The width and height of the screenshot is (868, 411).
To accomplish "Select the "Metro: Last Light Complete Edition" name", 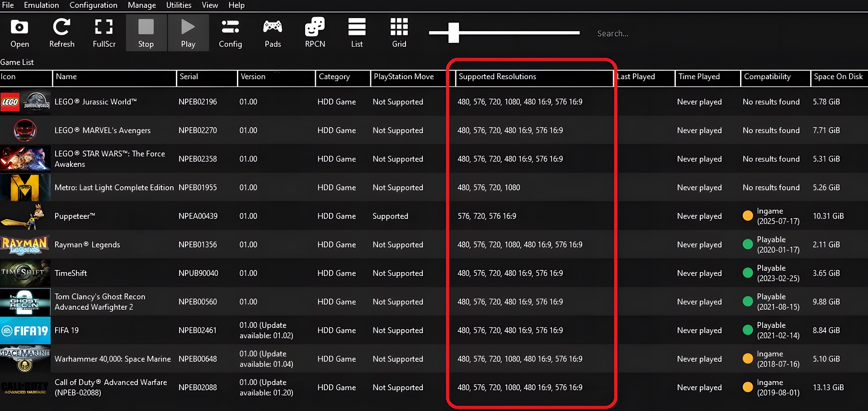I will [x=114, y=187].
